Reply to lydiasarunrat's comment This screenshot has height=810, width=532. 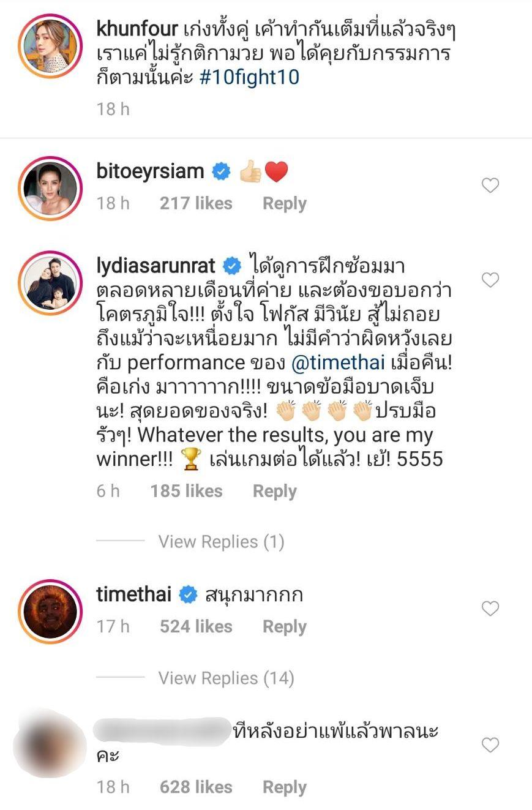(x=275, y=492)
